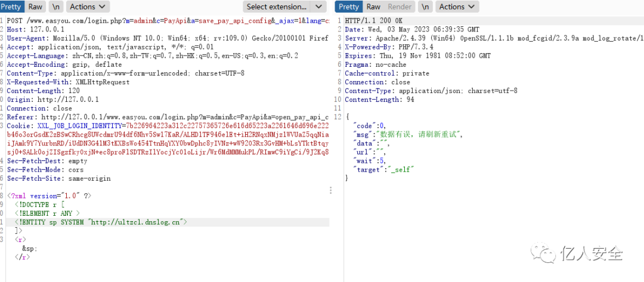644x282 pixels.
Task: Click the Sec-Fetch-Site: same-origin header
Action: tap(58, 178)
